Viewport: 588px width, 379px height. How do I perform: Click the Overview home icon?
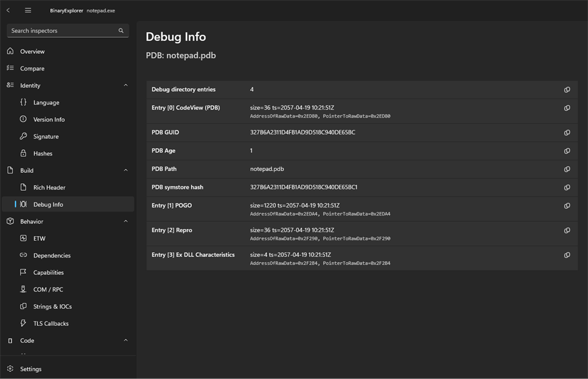[x=10, y=51]
